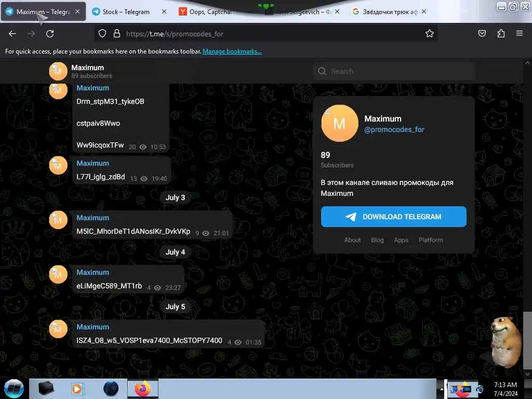Open the Manage bookmarks link
The width and height of the screenshot is (532, 399).
pyautogui.click(x=232, y=51)
